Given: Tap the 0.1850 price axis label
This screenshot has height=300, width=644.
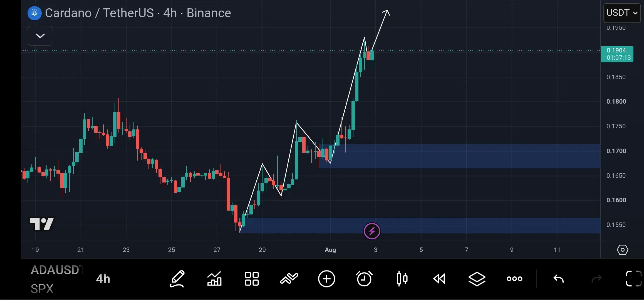Looking at the screenshot, I should pos(616,77).
